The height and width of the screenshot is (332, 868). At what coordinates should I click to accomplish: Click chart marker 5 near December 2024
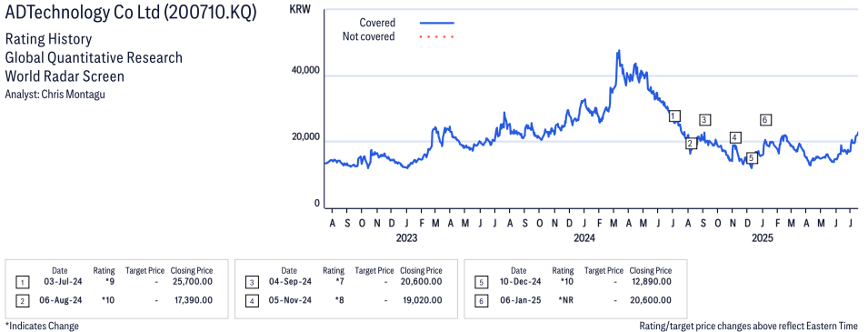(751, 158)
